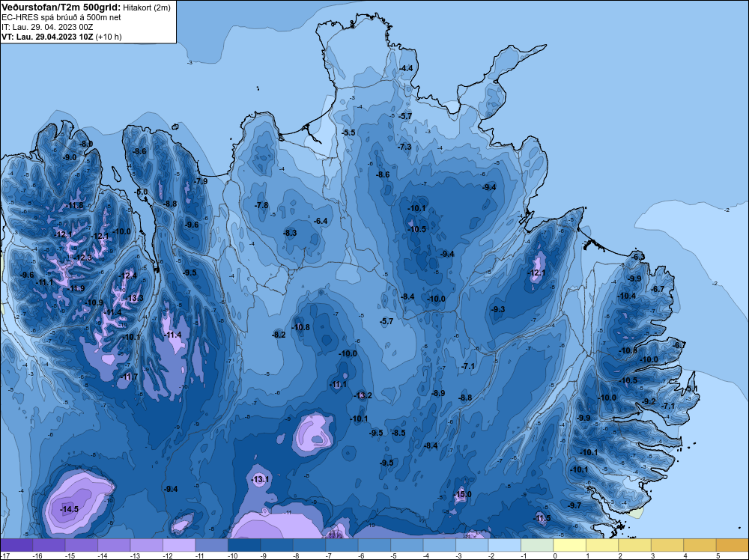Click the -4.4 temperature value
Viewport: 749px width, 560px height.
[x=405, y=69]
